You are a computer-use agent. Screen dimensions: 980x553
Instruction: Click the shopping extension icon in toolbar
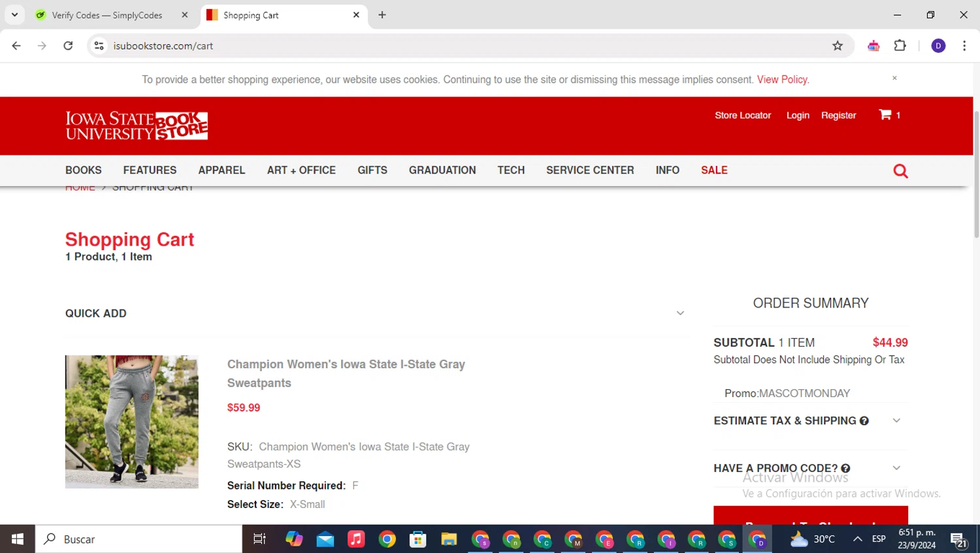[x=874, y=46]
